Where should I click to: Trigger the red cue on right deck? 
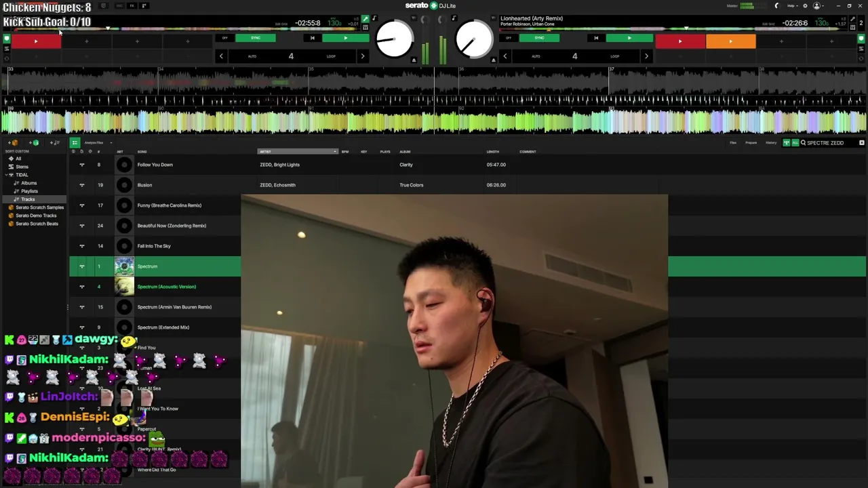[x=680, y=41]
